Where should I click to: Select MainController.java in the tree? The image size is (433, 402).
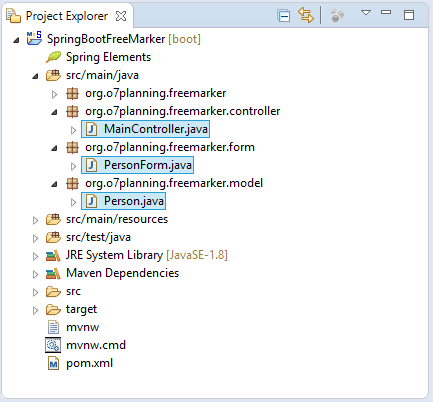(146, 129)
